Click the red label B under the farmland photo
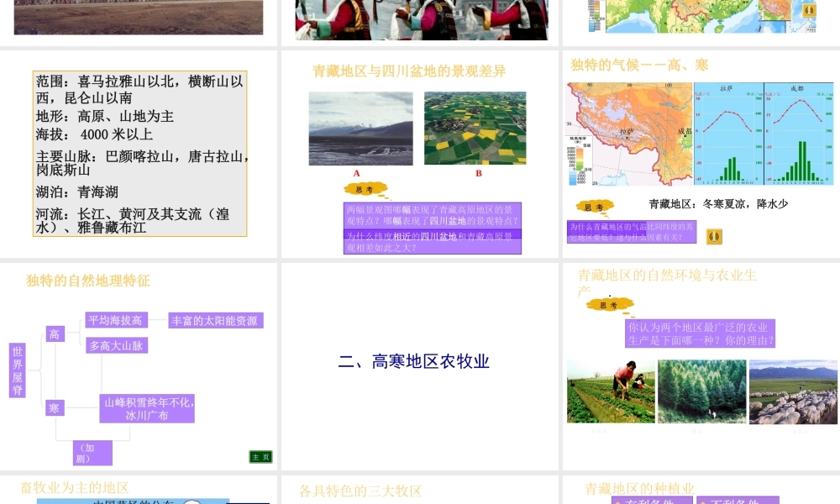 [x=479, y=174]
